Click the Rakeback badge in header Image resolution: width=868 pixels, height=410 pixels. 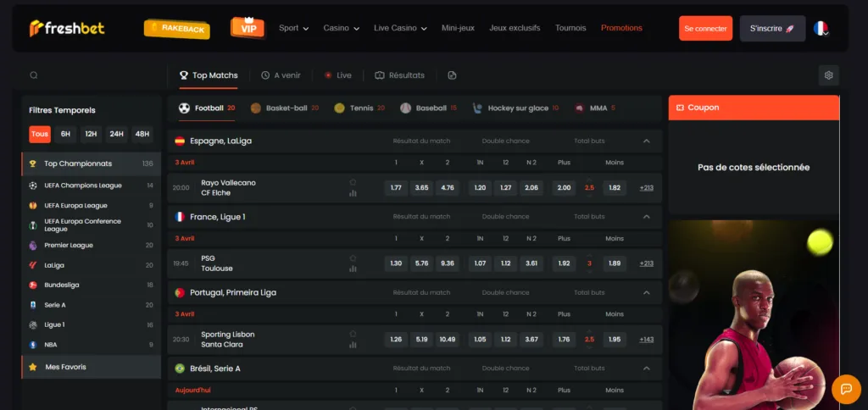pos(176,29)
